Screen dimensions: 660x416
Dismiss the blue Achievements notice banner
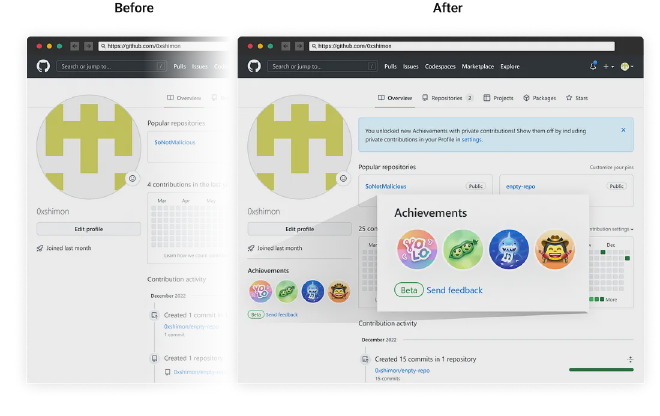pyautogui.click(x=623, y=129)
